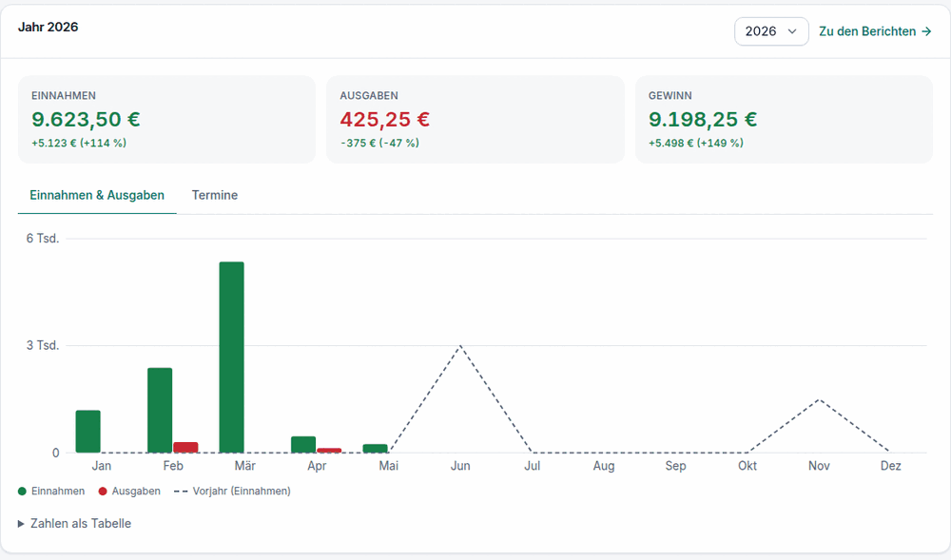
Task: Click the Ausgaben amount 425,25 €
Action: tap(384, 120)
